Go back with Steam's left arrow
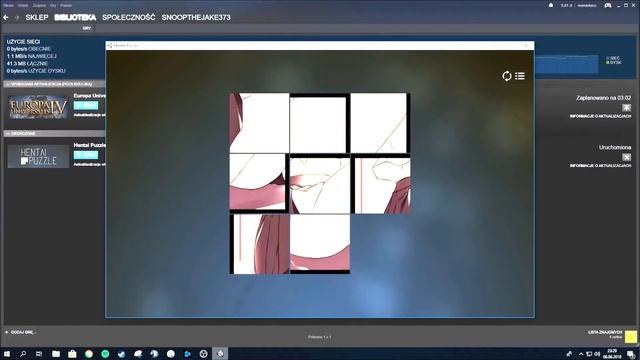 coord(6,18)
